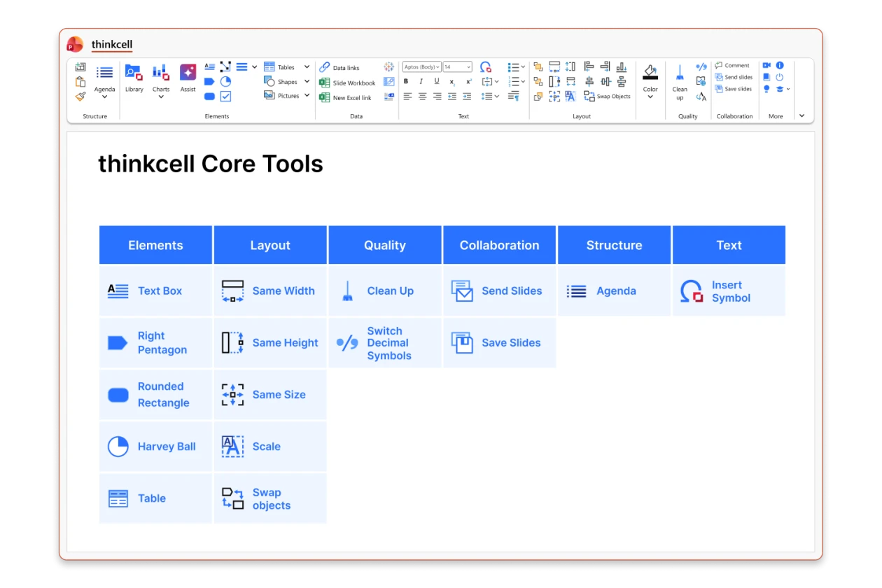Screen dimensions: 882x588
Task: Select the Insert Symbol cell on slide
Action: [729, 291]
